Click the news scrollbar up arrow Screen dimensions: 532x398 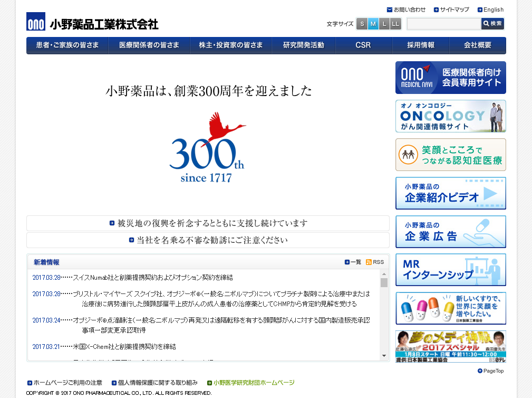(384, 274)
